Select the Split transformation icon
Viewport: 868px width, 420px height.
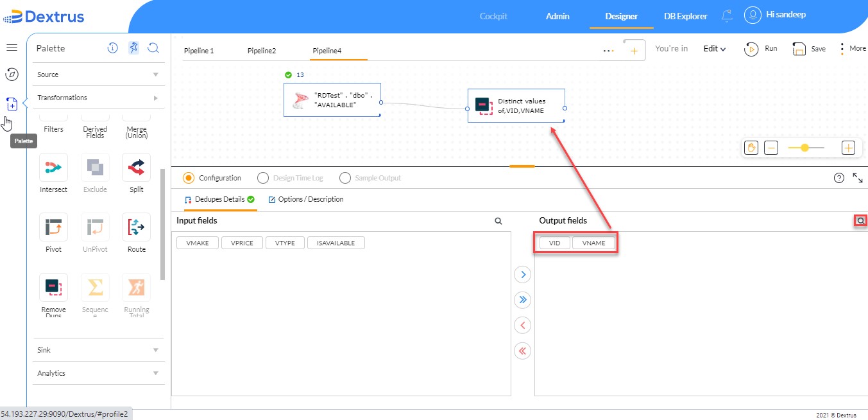(x=136, y=168)
